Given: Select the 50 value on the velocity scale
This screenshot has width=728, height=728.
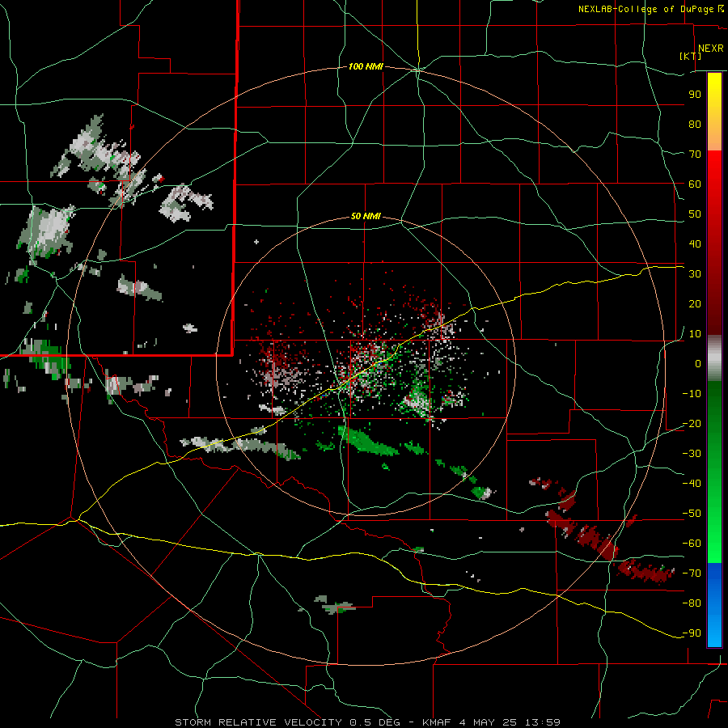Looking at the screenshot, I should point(695,214).
